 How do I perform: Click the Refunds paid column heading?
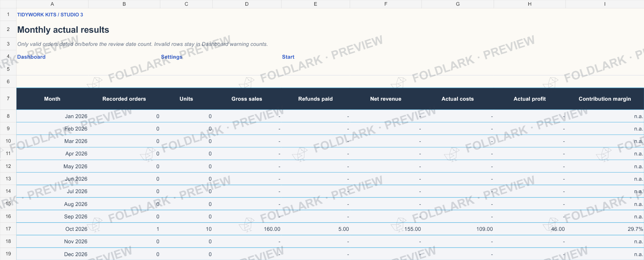[316, 99]
